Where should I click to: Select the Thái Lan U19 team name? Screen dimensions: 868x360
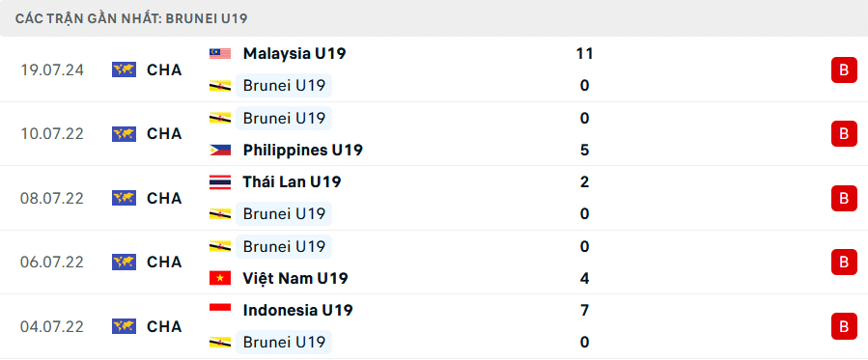292,182
